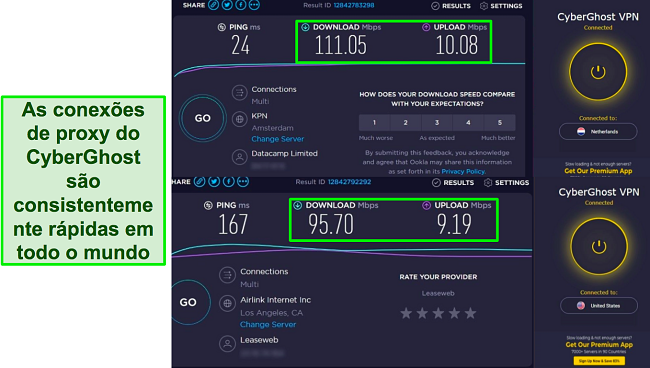Open result ID 12842792292 link

click(349, 182)
